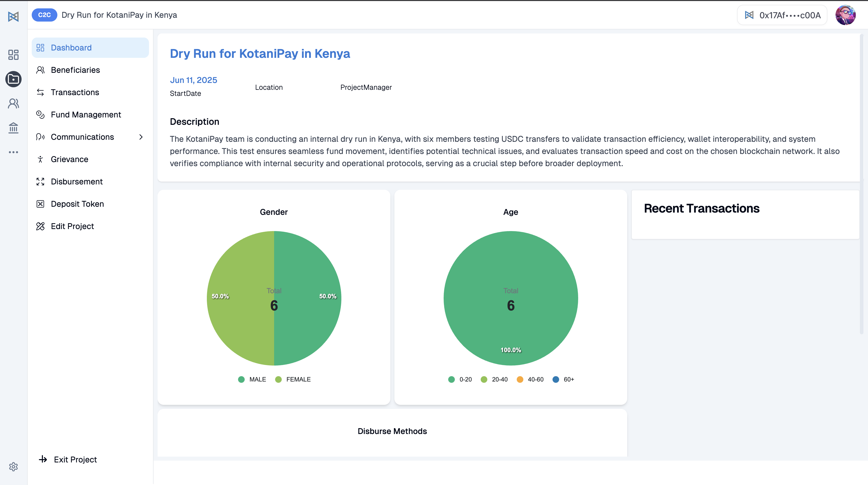Toggle MALE legend swatch in Gender chart
The image size is (868, 485).
[241, 379]
